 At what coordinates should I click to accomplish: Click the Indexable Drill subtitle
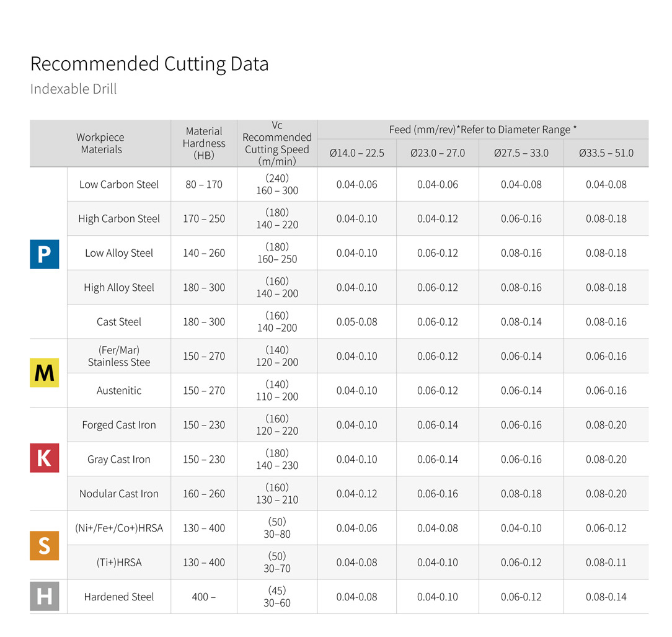(73, 89)
